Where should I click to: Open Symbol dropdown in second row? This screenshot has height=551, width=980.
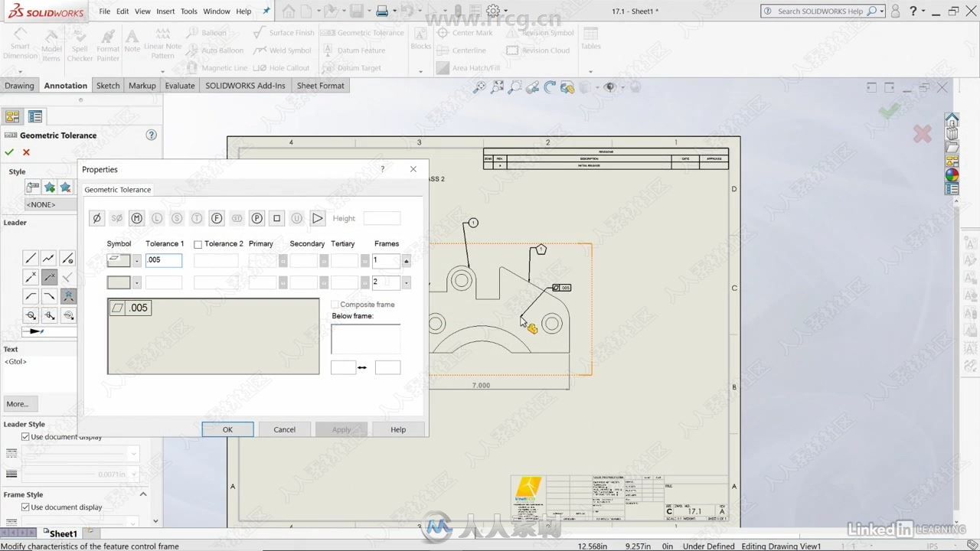point(137,282)
